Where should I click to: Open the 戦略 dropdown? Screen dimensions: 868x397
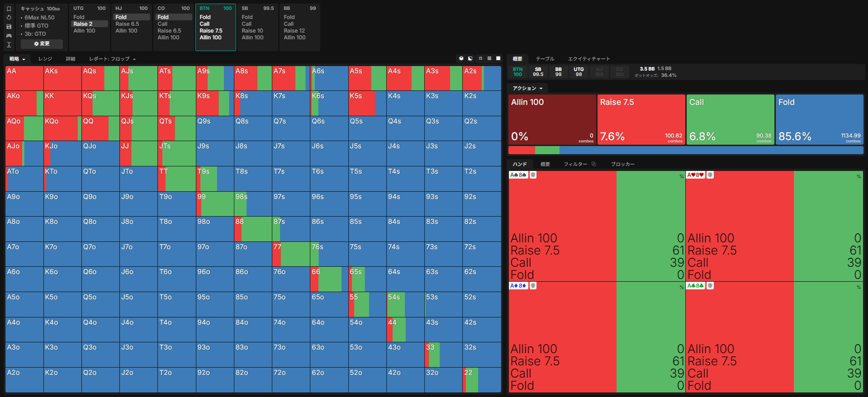17,59
